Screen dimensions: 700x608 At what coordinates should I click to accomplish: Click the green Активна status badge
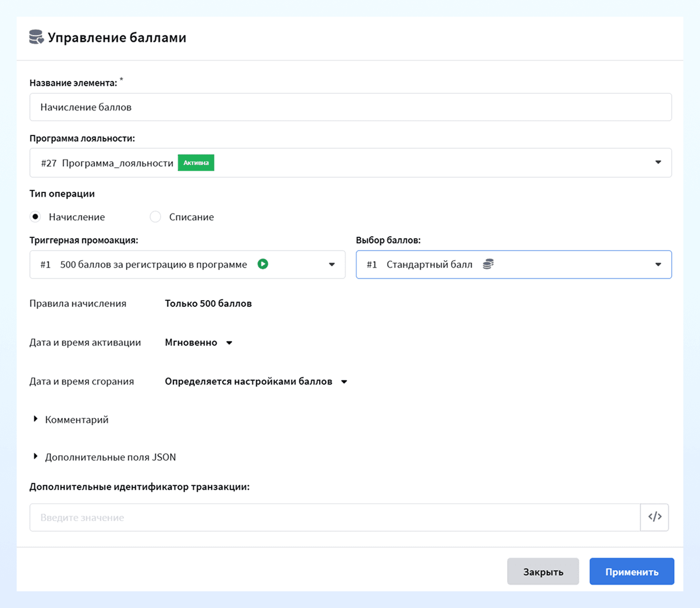(x=196, y=163)
